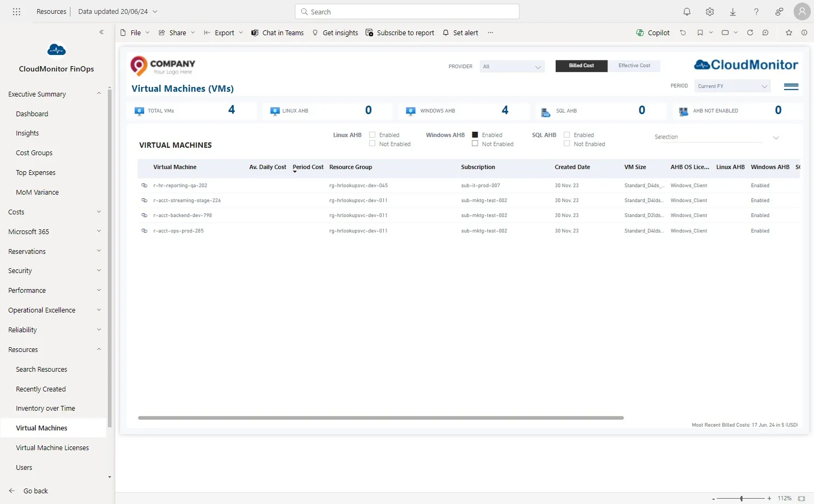Click Go back link

pyautogui.click(x=35, y=491)
